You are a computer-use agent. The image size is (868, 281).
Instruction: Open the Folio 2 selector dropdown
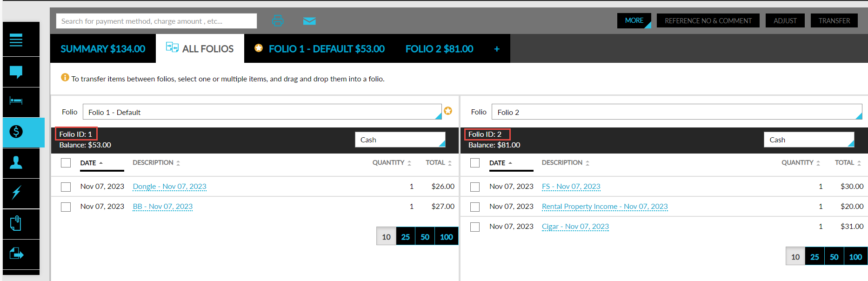point(676,112)
